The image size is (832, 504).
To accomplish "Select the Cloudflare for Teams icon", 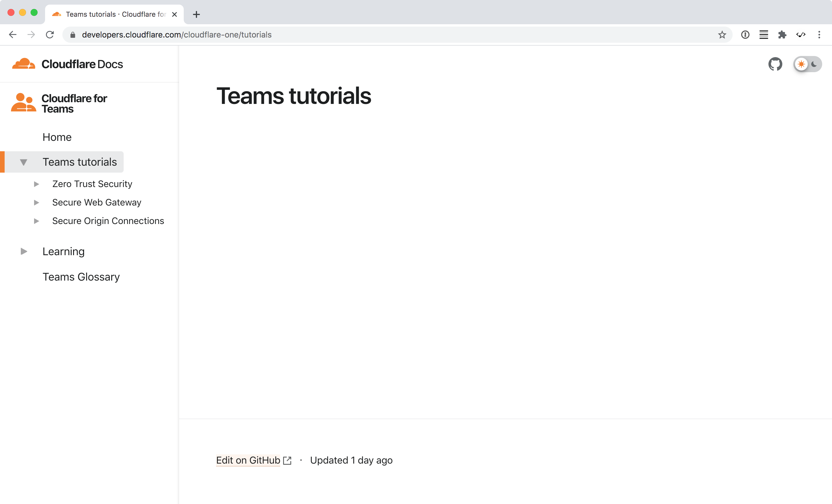I will click(x=23, y=102).
